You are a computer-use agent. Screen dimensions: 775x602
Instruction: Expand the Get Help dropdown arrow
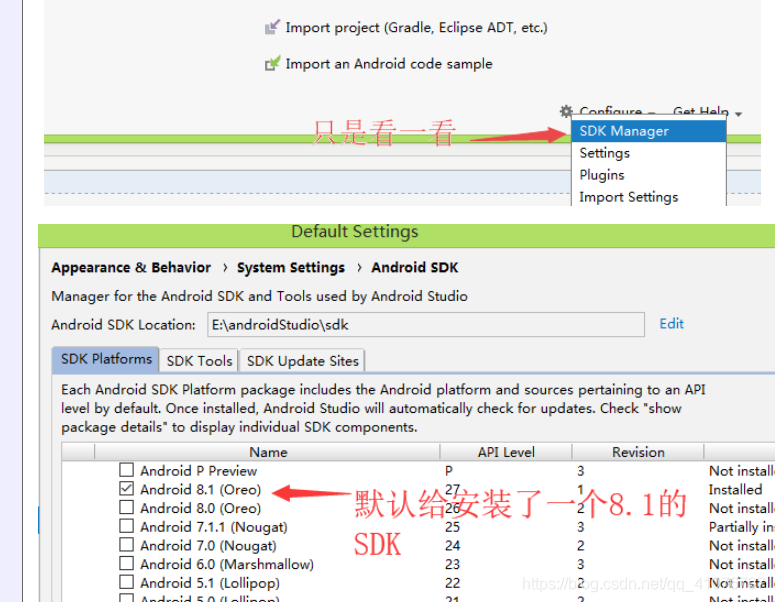738,114
